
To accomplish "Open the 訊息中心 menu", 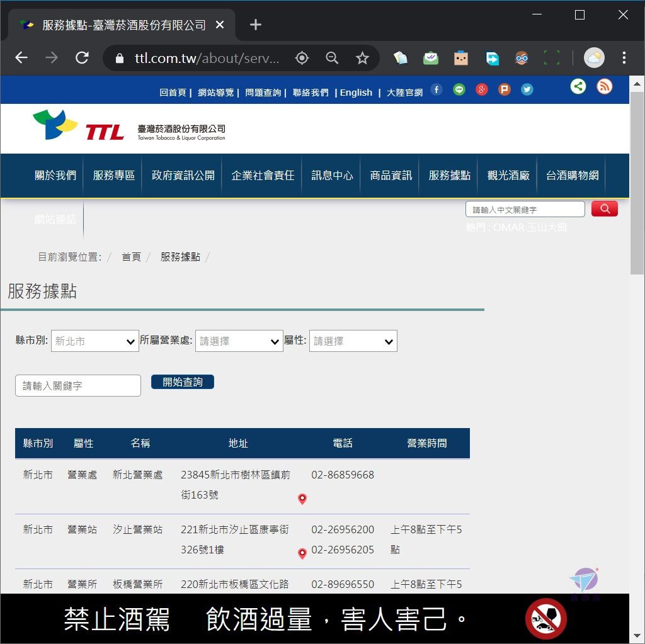I will click(332, 176).
